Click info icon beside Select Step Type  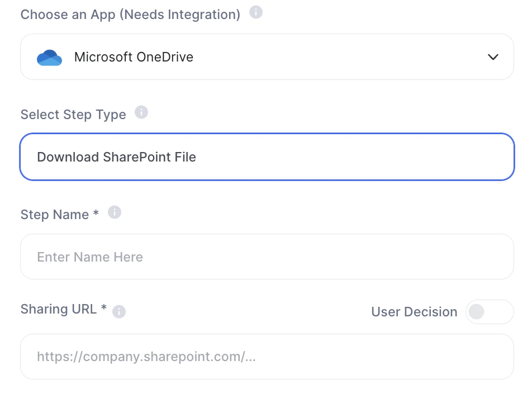point(141,112)
